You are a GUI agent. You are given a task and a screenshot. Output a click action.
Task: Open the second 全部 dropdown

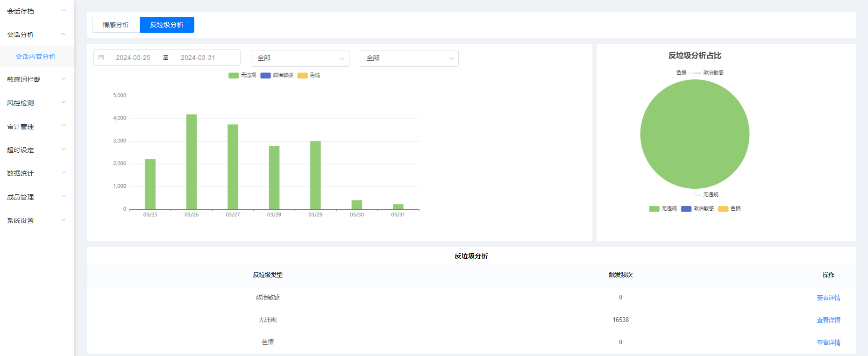pos(409,58)
